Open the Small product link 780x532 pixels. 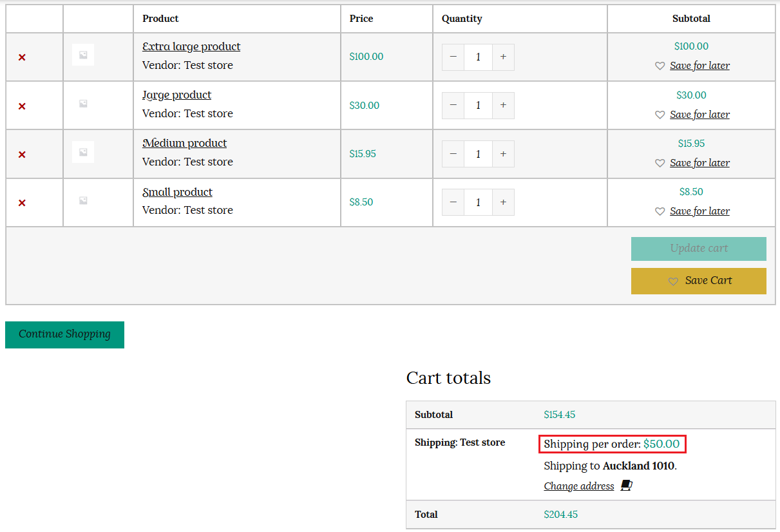tap(178, 192)
